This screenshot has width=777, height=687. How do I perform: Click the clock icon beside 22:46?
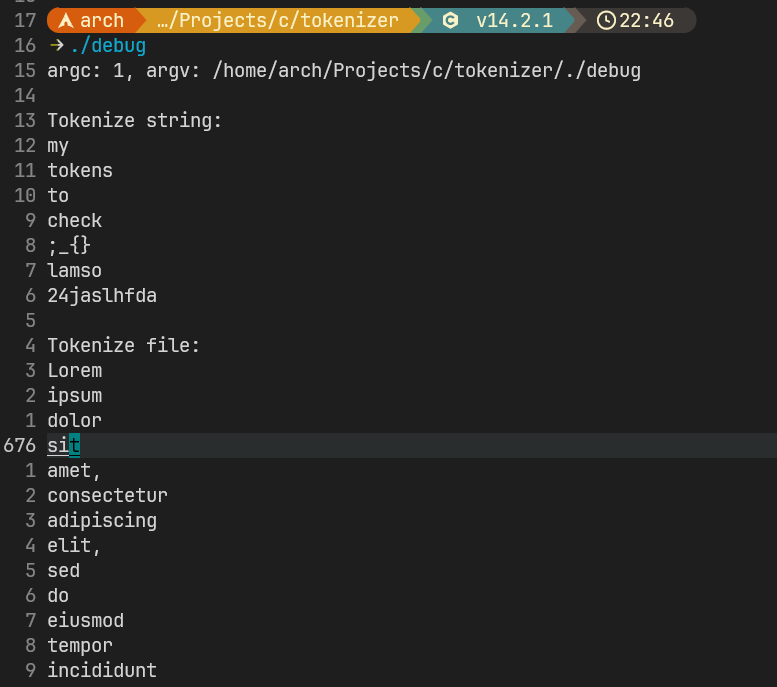[x=606, y=20]
